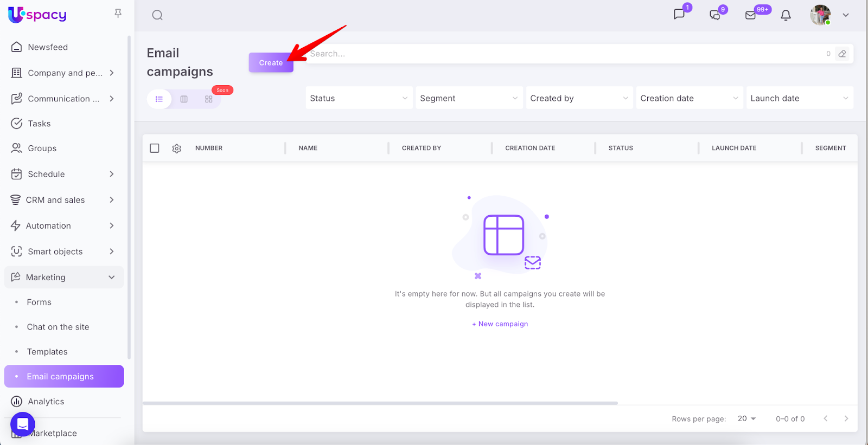
Task: Open the mail inbox icon
Action: coord(751,15)
